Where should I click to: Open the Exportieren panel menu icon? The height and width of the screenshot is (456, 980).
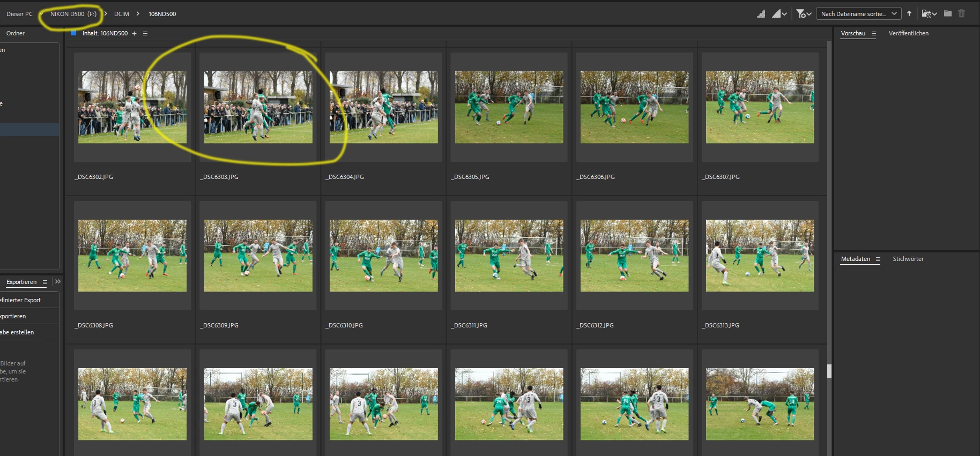pyautogui.click(x=45, y=282)
